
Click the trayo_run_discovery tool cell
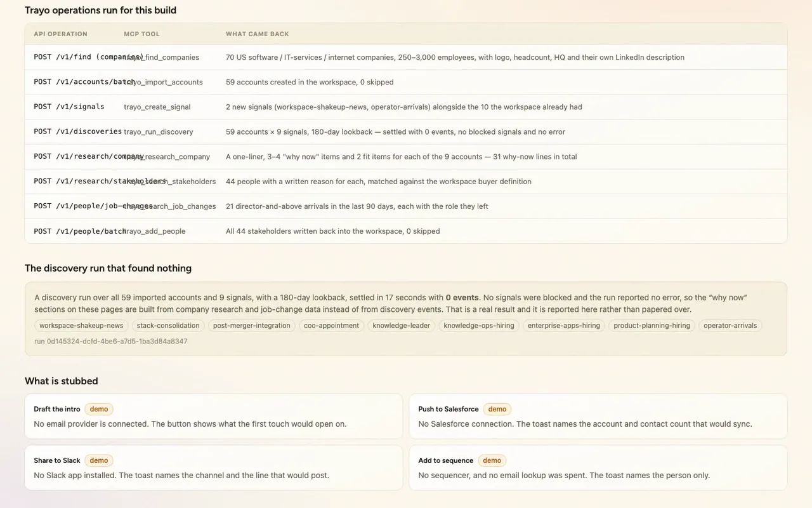tap(159, 132)
